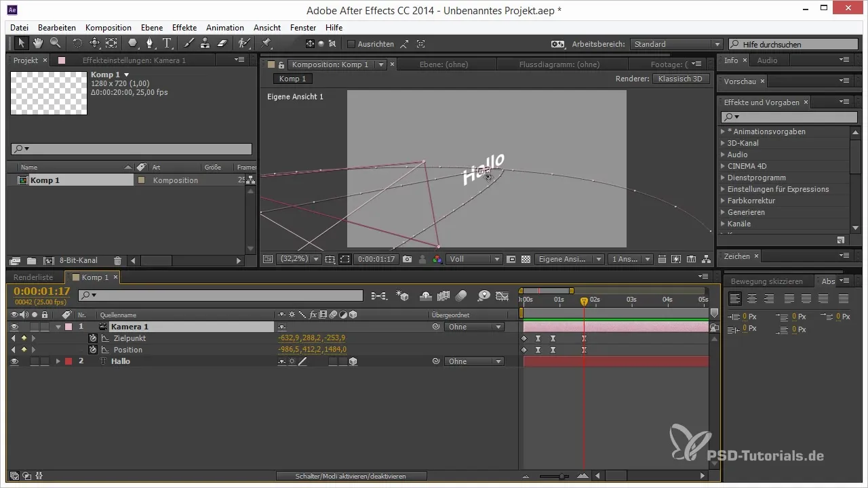Enable Motion Blur switch in timeline header
Viewport: 868px width, 488px height.
click(462, 296)
